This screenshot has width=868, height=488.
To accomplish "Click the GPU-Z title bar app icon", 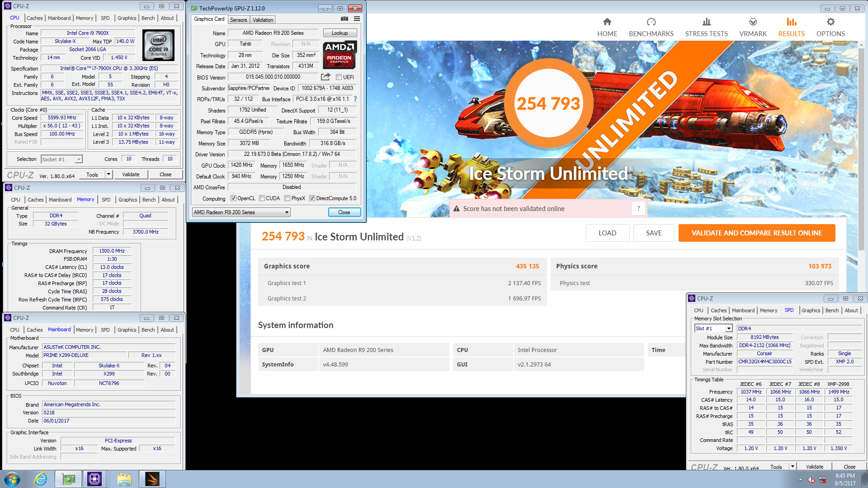I will (x=194, y=8).
